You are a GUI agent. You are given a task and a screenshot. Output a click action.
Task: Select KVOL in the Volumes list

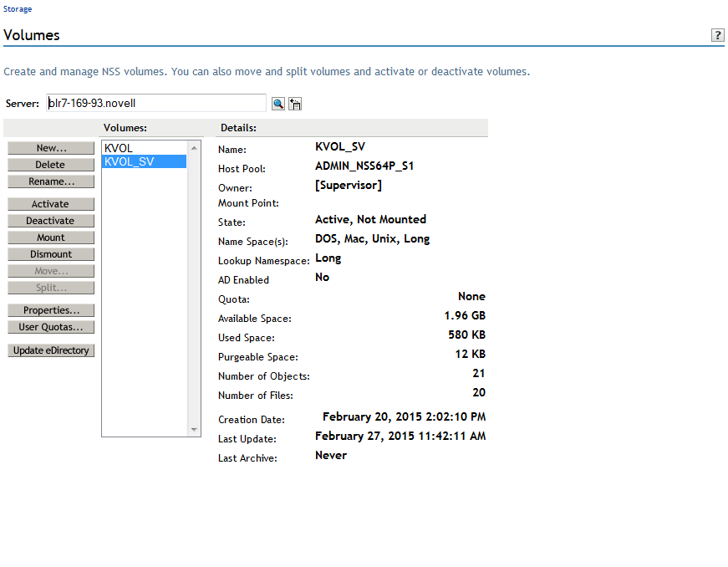coord(119,148)
